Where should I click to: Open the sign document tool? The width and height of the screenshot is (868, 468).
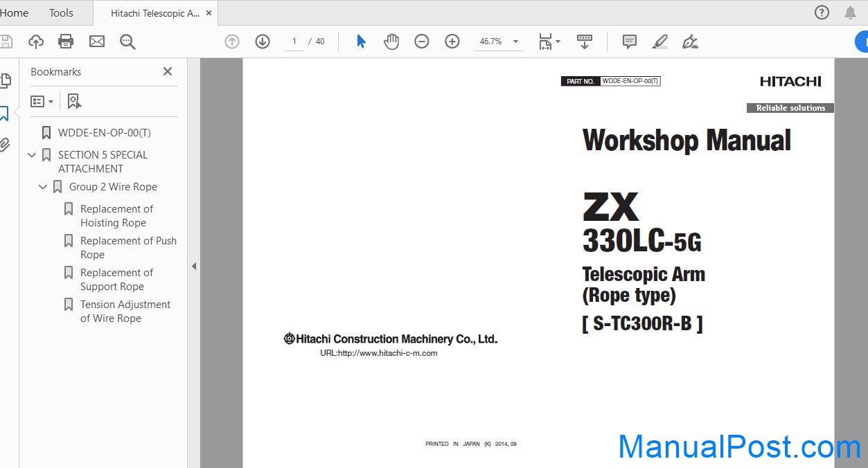[x=690, y=42]
